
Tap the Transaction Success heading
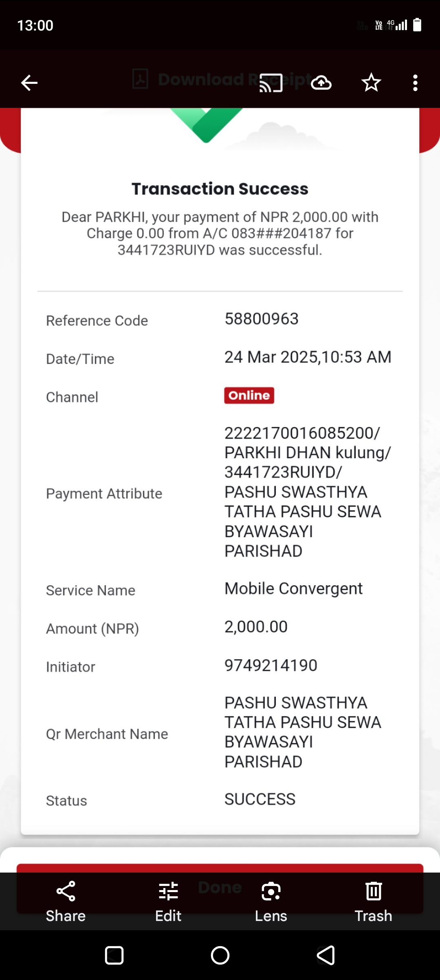[x=220, y=189]
